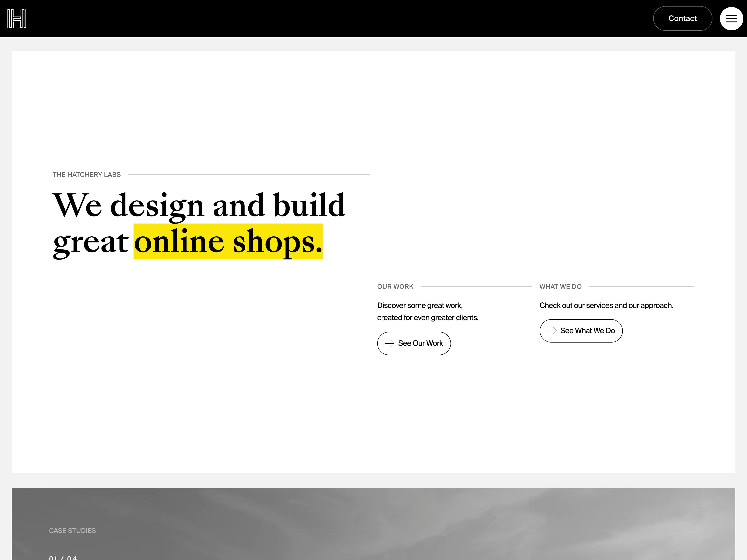
Task: Click the yellow highlighted online shops text
Action: pos(228,242)
